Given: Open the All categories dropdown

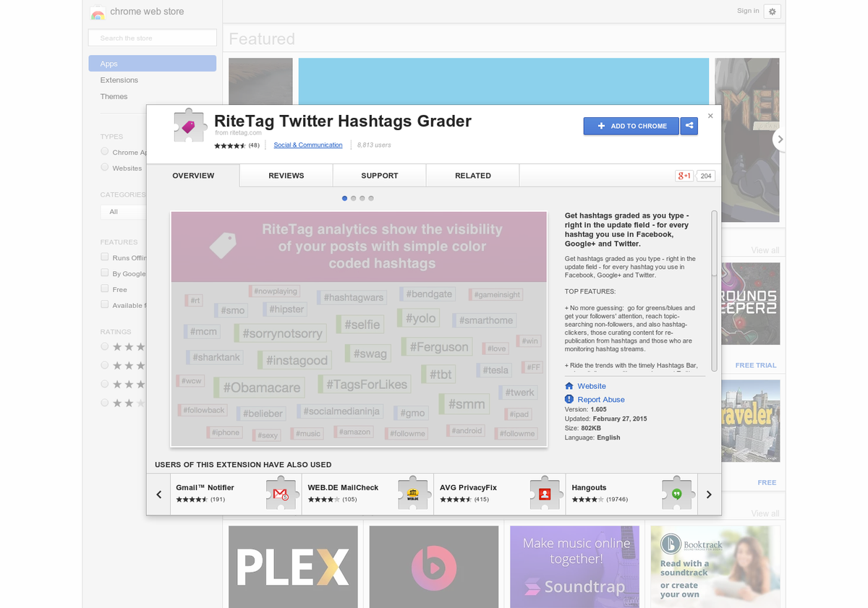Looking at the screenshot, I should 124,212.
